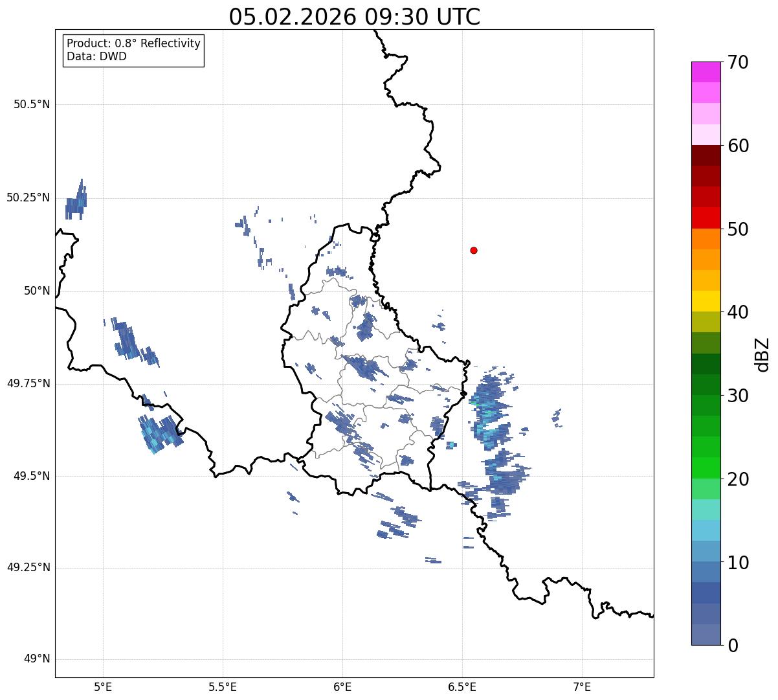Click the colorbar '0' tick label
Viewport: 778px width, 700px height.
pos(733,646)
